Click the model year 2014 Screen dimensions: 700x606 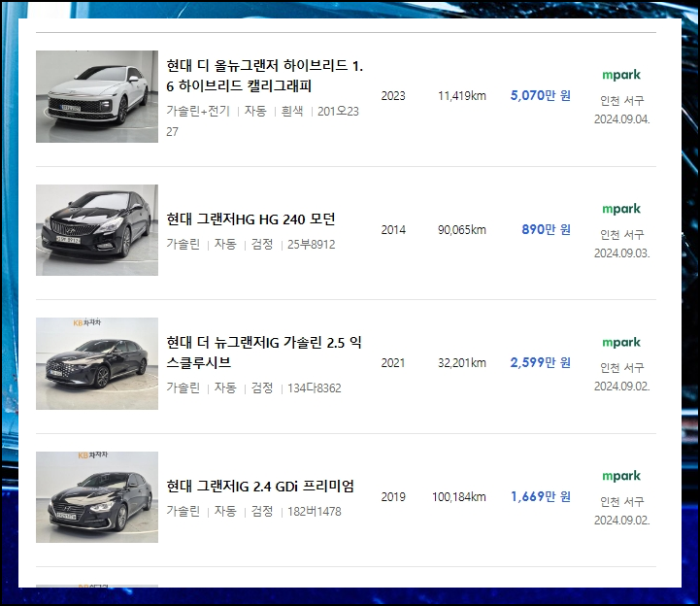[393, 230]
